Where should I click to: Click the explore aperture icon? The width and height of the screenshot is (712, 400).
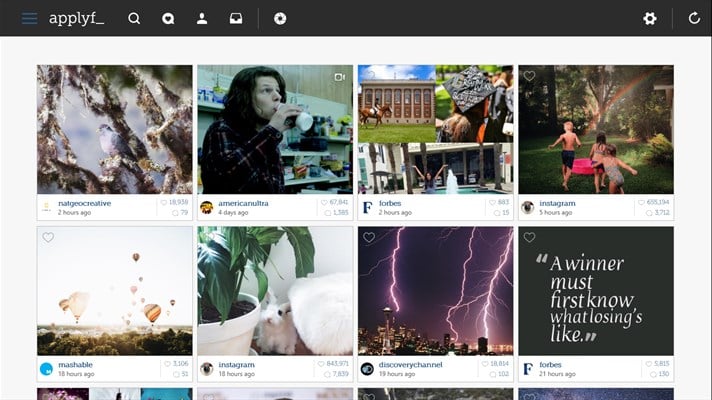(x=280, y=19)
